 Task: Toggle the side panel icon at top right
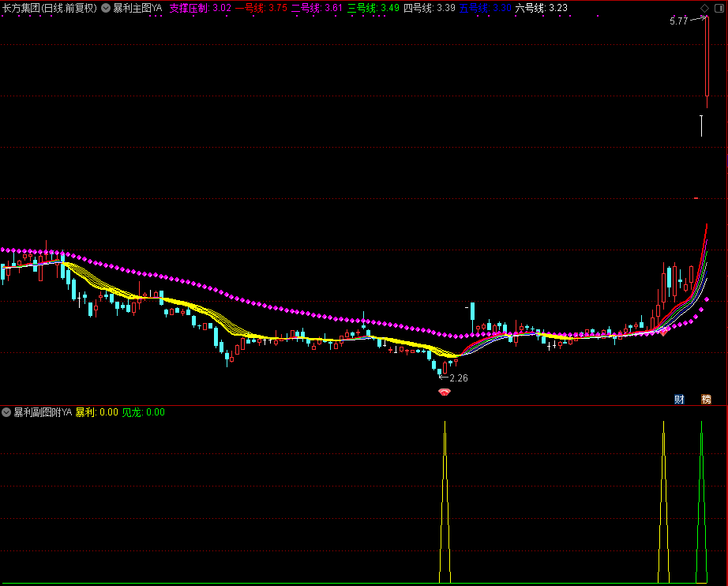719,8
